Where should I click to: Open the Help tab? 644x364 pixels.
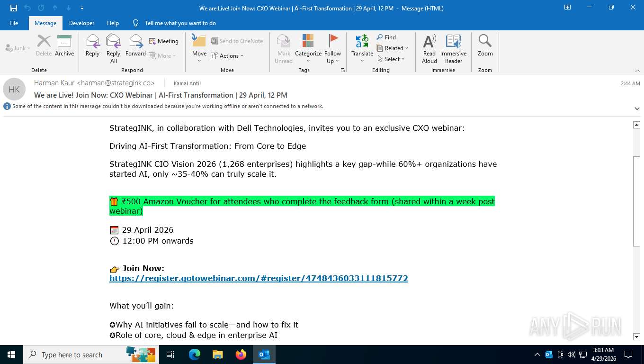pyautogui.click(x=113, y=23)
